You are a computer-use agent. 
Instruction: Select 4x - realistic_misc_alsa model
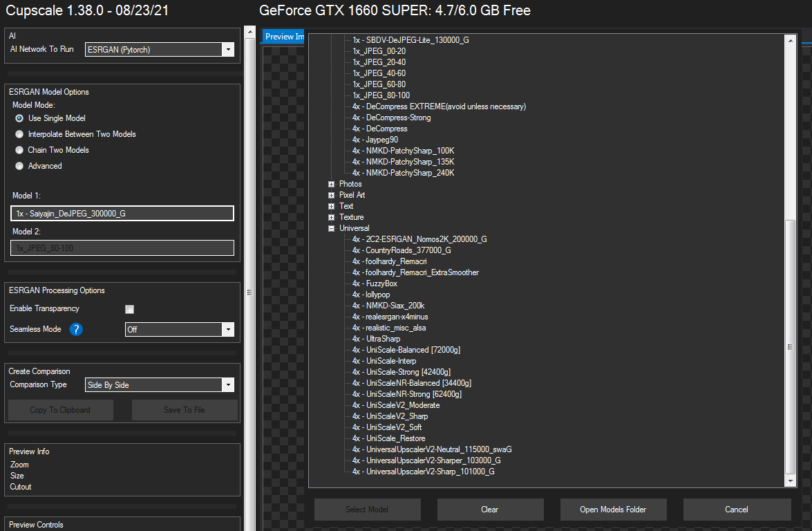tap(390, 328)
